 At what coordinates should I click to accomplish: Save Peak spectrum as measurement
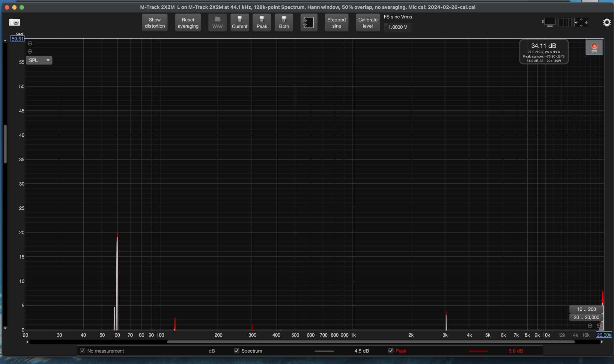262,22
